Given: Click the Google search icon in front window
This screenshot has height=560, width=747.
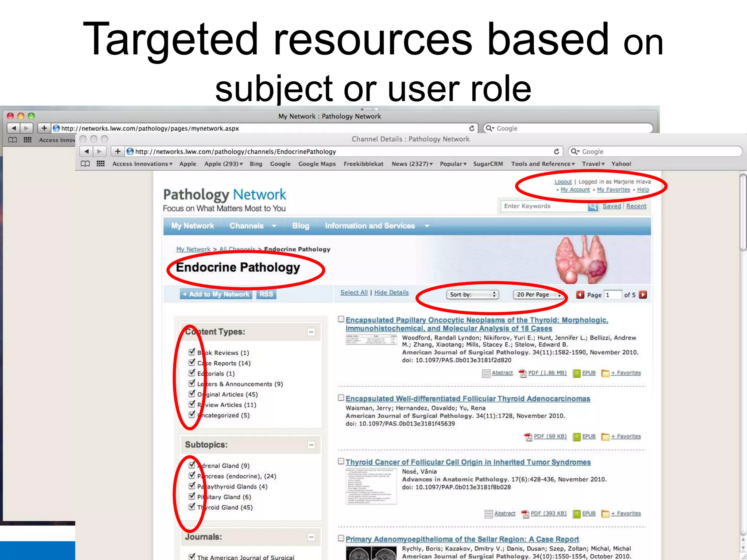Looking at the screenshot, I should [x=575, y=152].
